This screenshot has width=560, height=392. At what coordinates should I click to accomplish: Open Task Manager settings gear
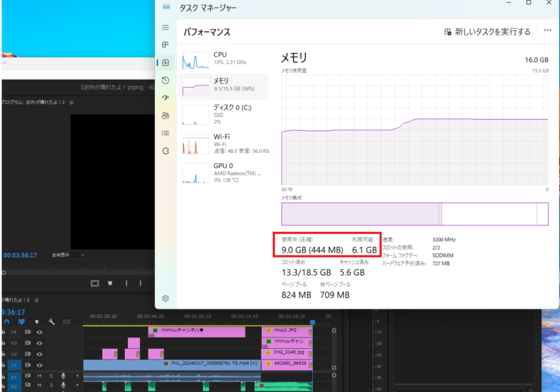point(165,298)
